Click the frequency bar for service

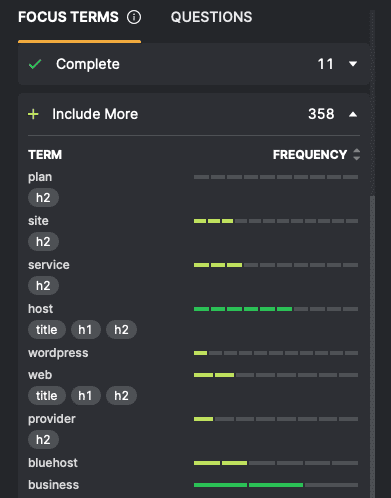pos(276,265)
